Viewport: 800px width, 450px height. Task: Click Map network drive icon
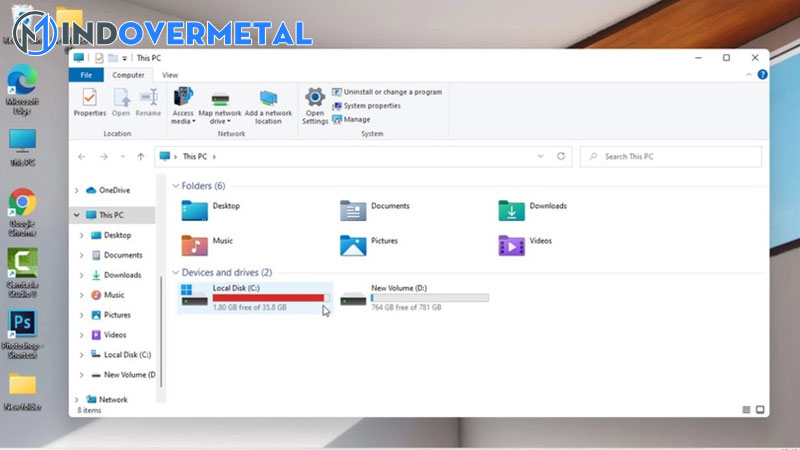220,103
